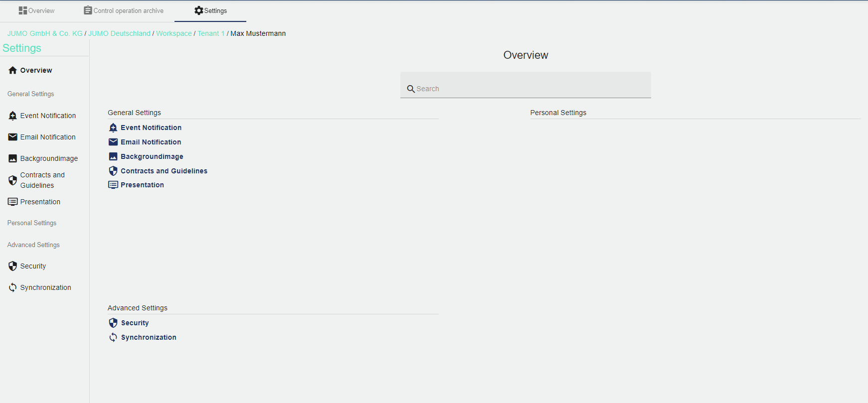The width and height of the screenshot is (868, 403).
Task: Click the Security shield icon in the sidebar
Action: pos(13,266)
